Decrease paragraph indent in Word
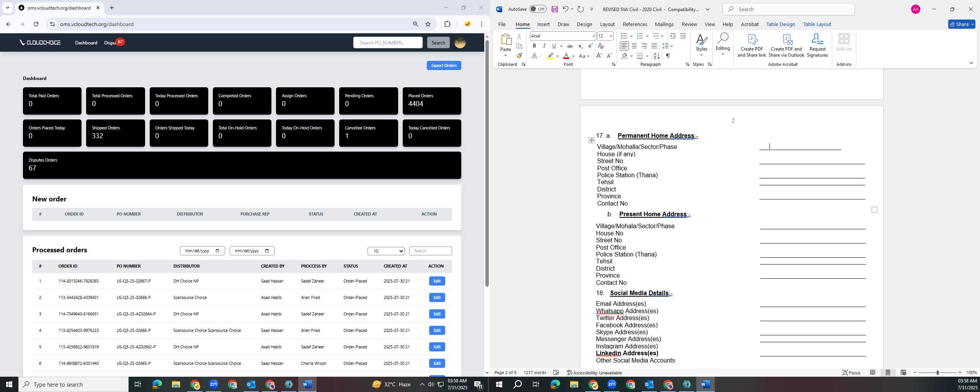 click(x=673, y=36)
